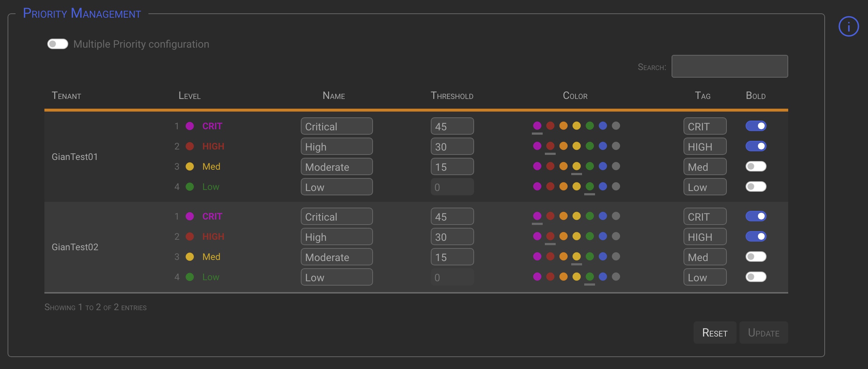Focus the Search input field
868x369 pixels.
[x=729, y=66]
